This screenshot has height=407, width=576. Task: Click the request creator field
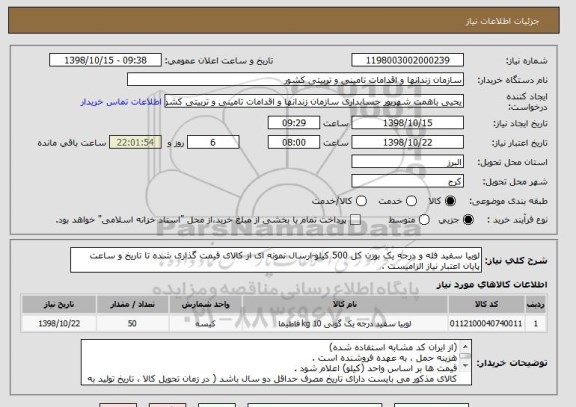pyautogui.click(x=314, y=101)
